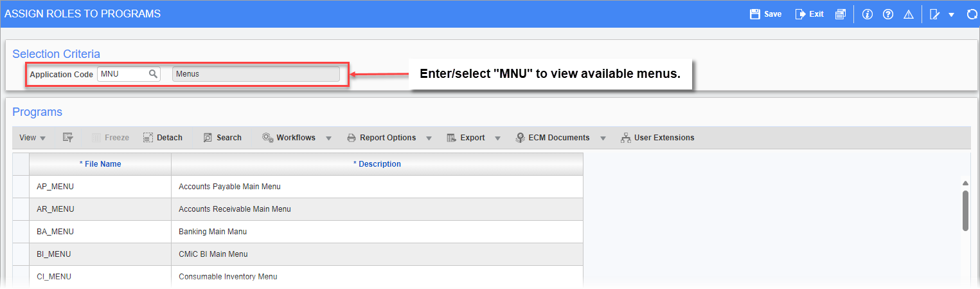Click the read-only Menus description field
The height and width of the screenshot is (289, 980).
pos(256,74)
